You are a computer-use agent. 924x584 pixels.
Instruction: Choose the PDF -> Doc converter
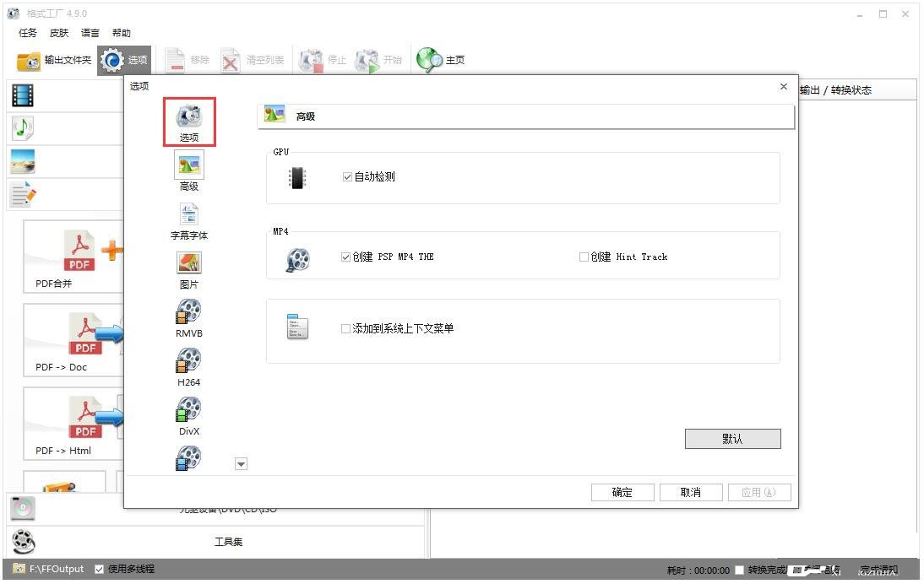pos(73,342)
